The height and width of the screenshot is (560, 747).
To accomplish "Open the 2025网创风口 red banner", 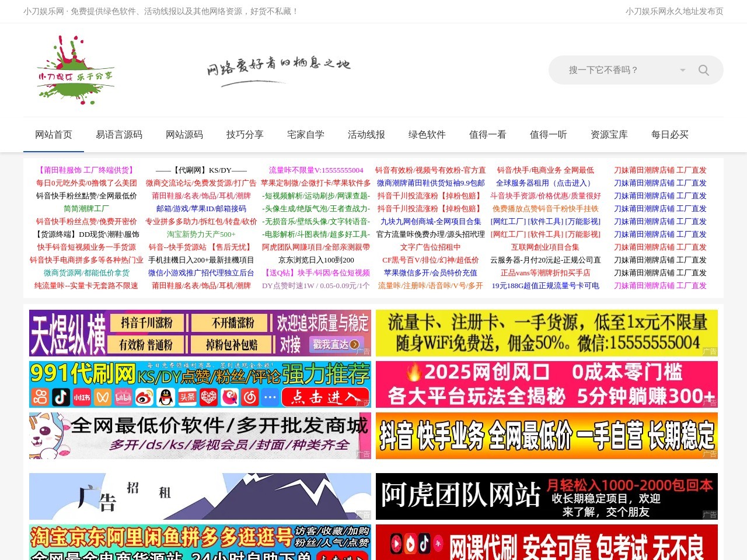I will point(547,384).
